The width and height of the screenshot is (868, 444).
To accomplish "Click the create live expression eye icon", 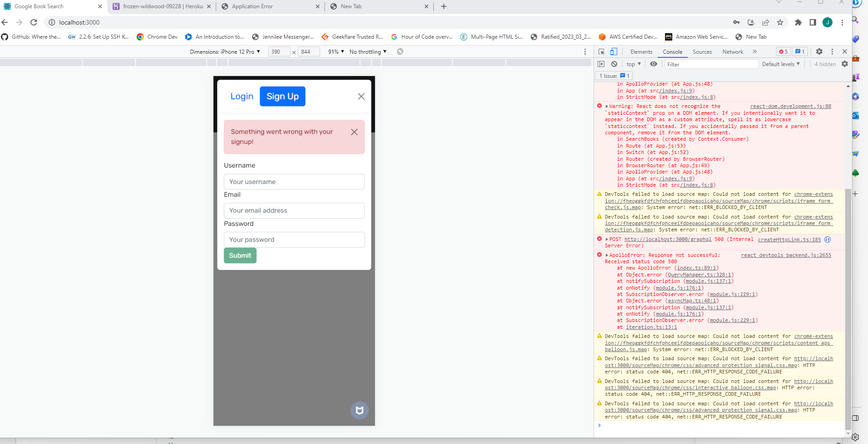I will [x=654, y=64].
